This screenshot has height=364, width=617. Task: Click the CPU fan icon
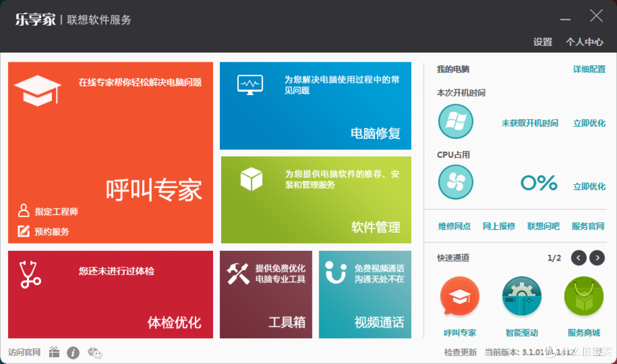(x=455, y=182)
